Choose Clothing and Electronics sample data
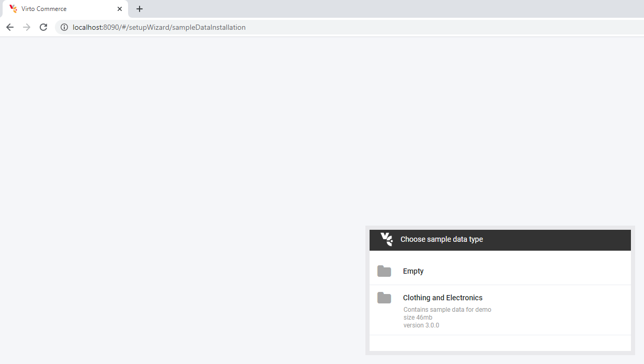The image size is (644, 364). point(500,310)
